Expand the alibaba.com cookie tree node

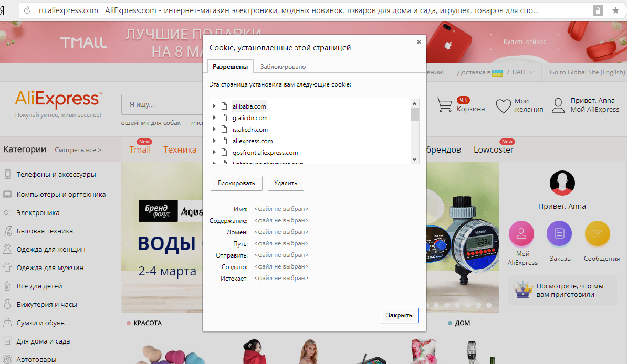[x=214, y=106]
